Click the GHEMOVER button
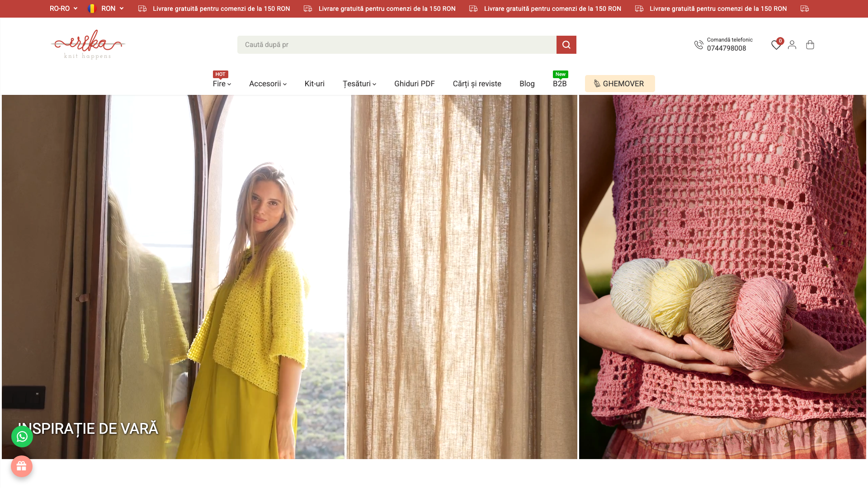Viewport: 868px width, 488px height. (x=620, y=84)
